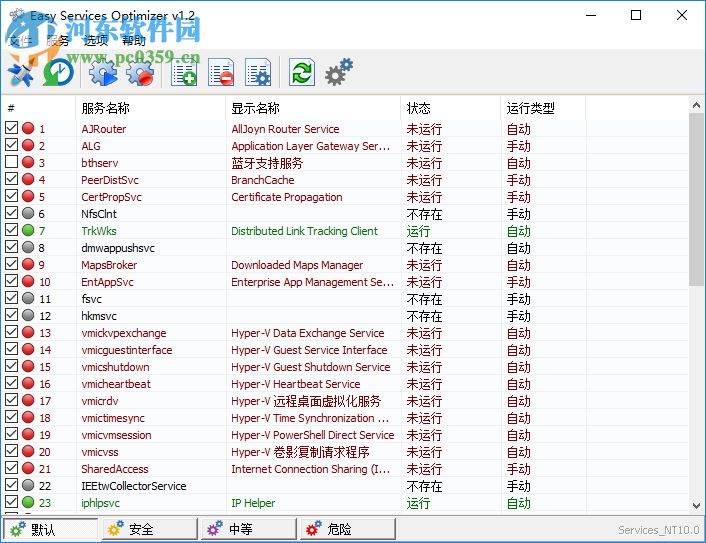
Task: Click 'IP Helper' display name
Action: point(253,503)
